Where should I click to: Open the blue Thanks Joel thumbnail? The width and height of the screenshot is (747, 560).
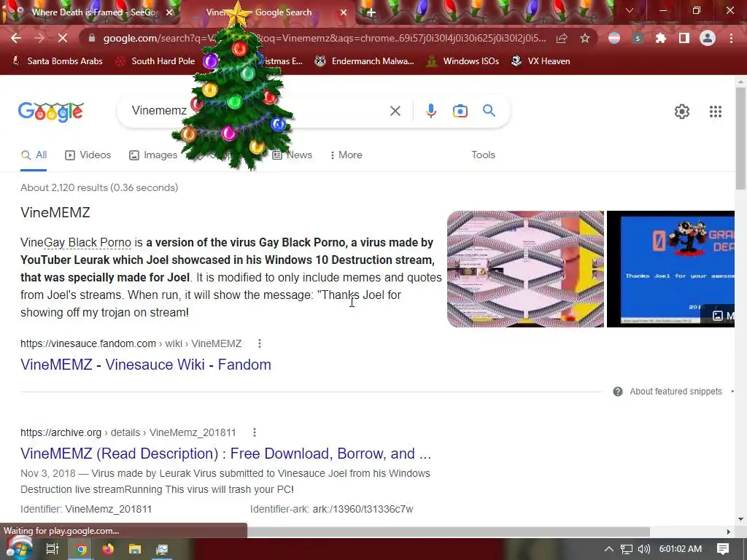point(671,269)
